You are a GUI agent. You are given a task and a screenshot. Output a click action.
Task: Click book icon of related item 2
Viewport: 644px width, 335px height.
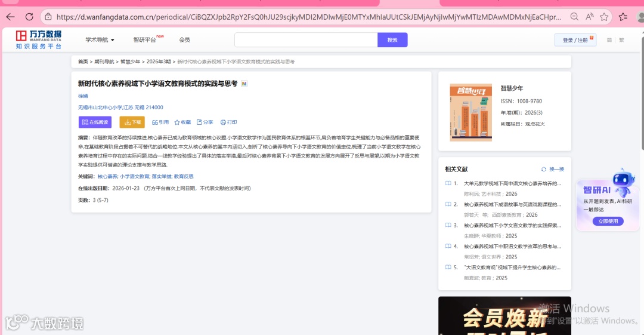(448, 204)
